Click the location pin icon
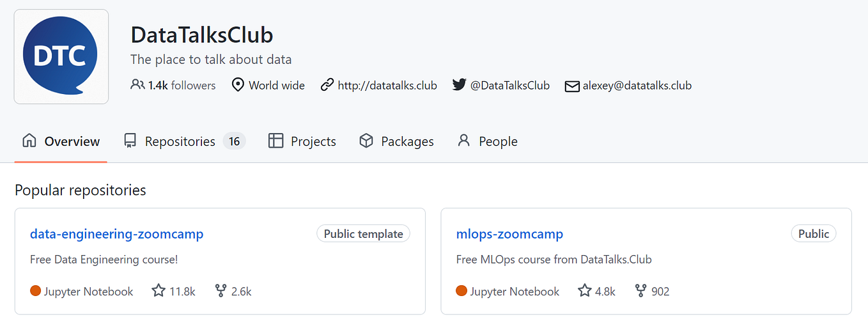Image resolution: width=868 pixels, height=321 pixels. tap(238, 85)
